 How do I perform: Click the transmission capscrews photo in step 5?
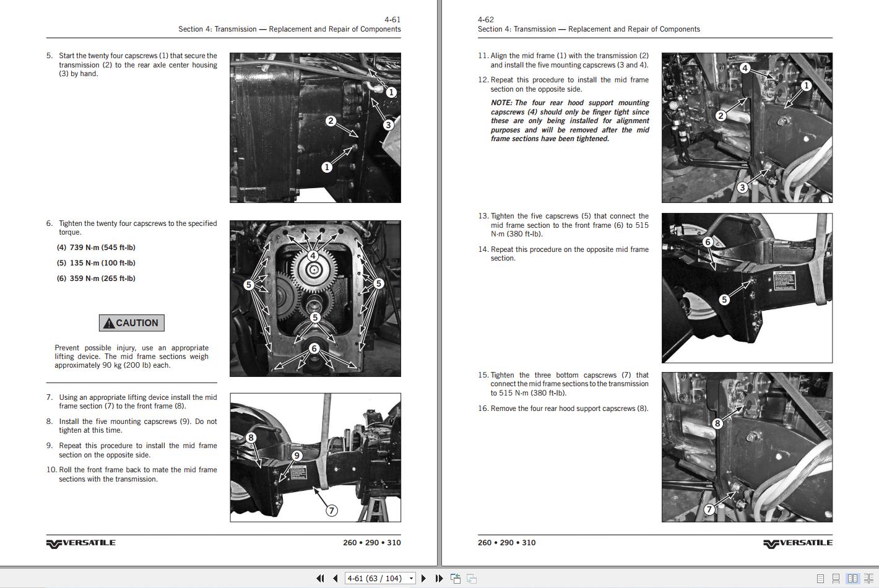coord(315,128)
